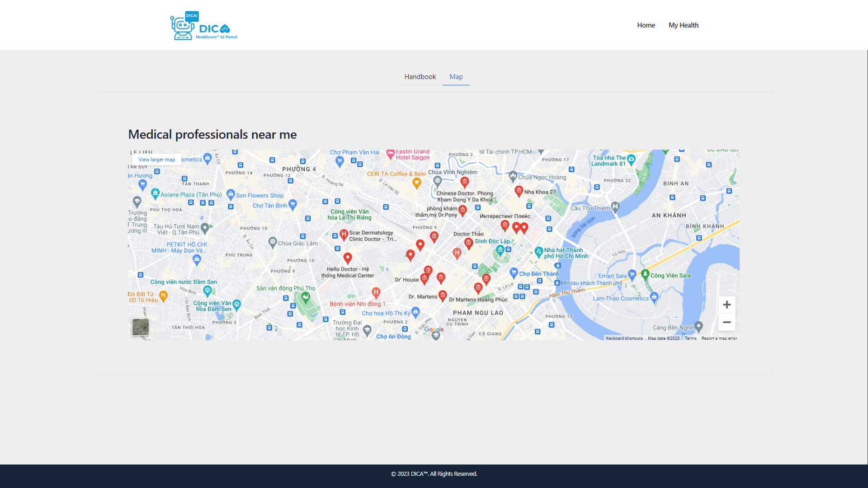This screenshot has width=868, height=488.
Task: Open the My Health menu item
Action: click(x=683, y=25)
